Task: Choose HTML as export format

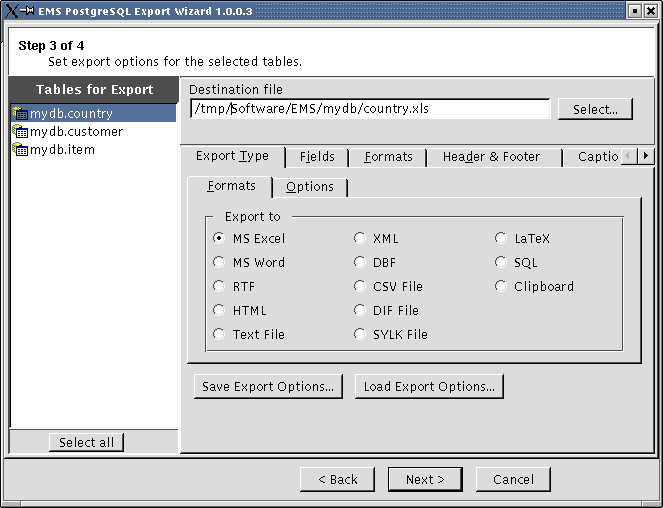Action: [x=219, y=310]
